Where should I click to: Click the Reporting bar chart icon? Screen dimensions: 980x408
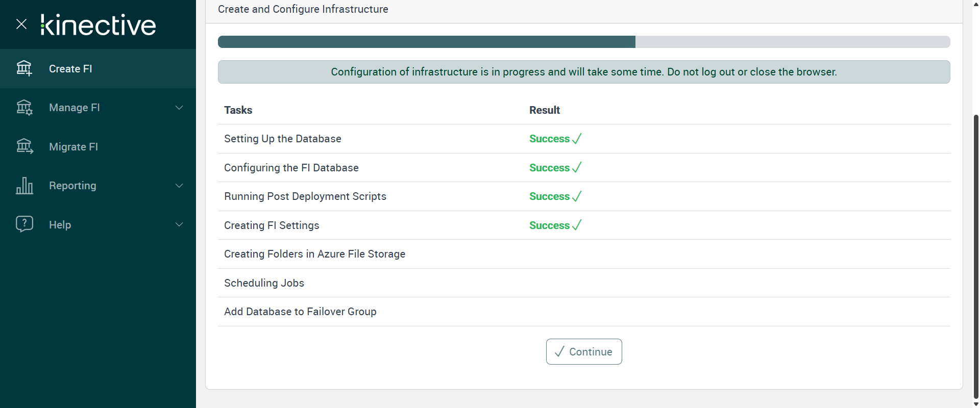click(x=24, y=186)
